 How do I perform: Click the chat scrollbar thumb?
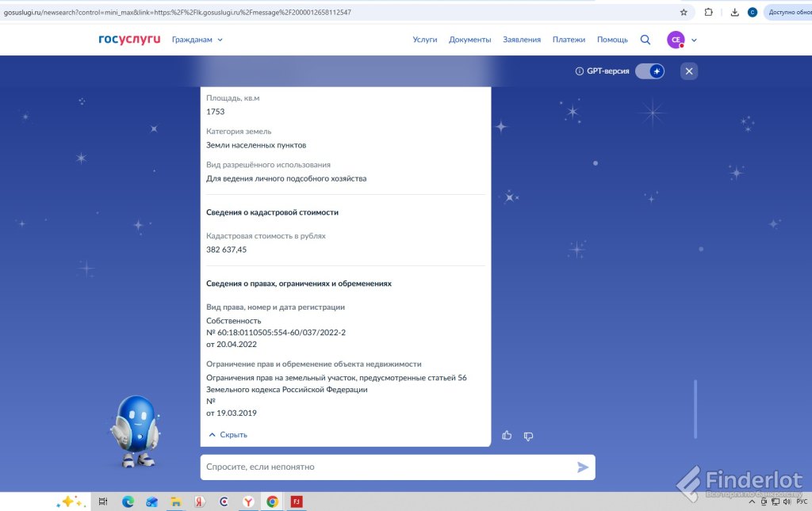[x=695, y=409]
